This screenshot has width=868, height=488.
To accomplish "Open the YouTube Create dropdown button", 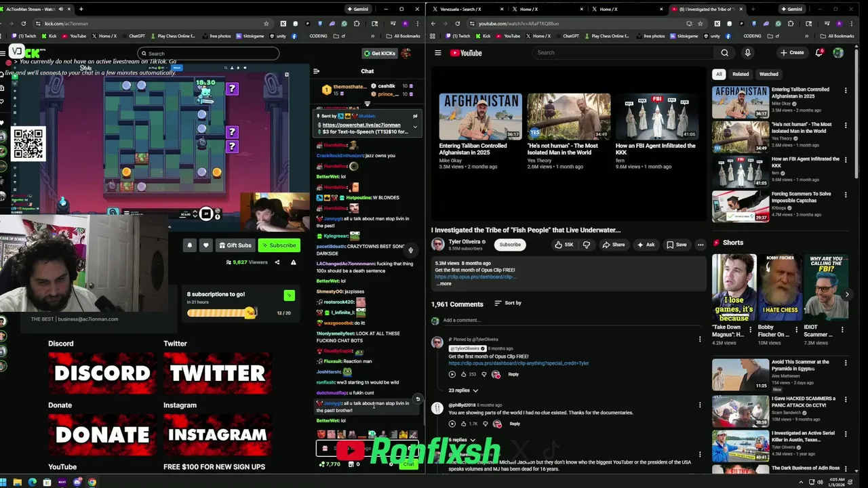I will pyautogui.click(x=792, y=53).
